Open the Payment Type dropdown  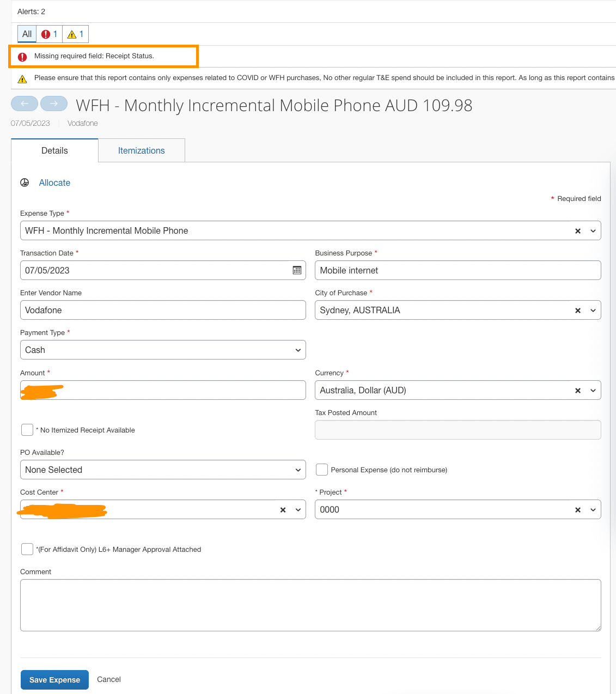[163, 350]
